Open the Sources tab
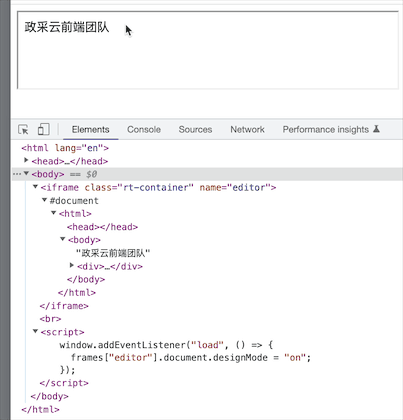The image size is (403, 420). coord(195,129)
